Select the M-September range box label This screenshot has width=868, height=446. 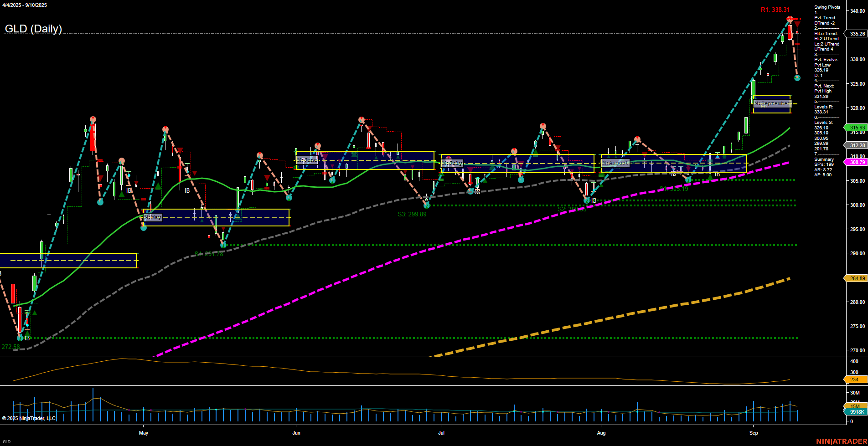coord(772,103)
